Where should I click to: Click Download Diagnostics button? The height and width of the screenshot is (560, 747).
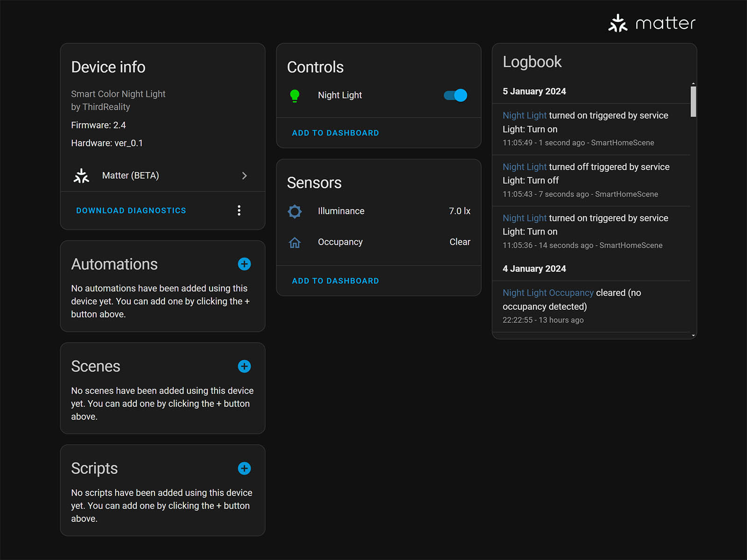point(131,211)
